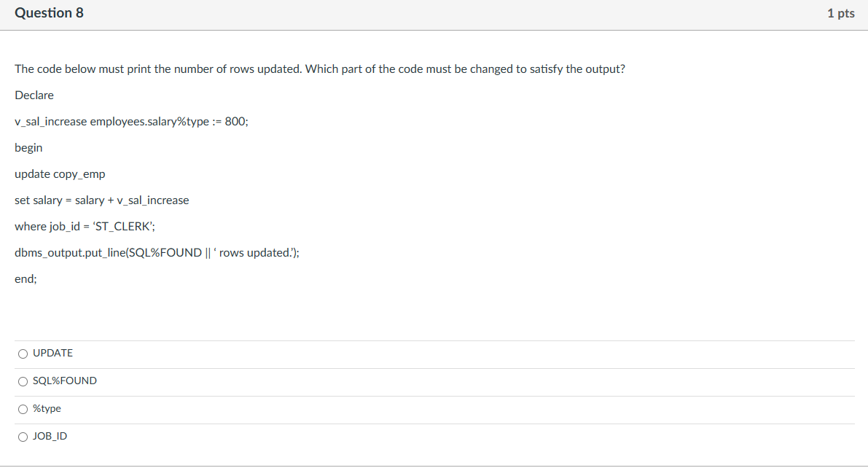Select the %type radio button
This screenshot has height=468, width=868.
tap(23, 409)
